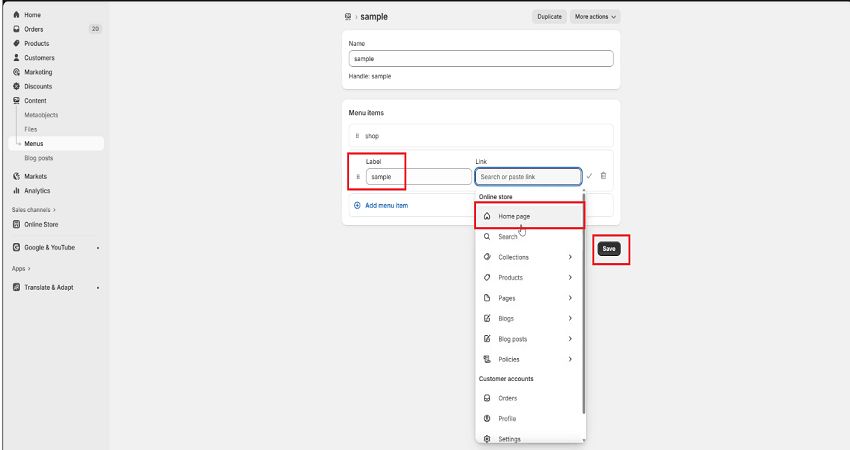This screenshot has height=450, width=850.
Task: Click the Content icon in sidebar
Action: pos(16,100)
